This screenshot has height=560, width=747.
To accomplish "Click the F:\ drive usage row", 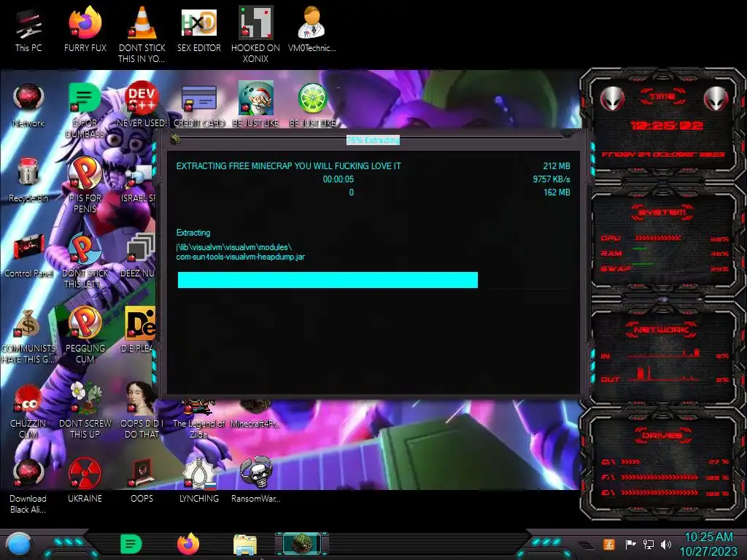I will pyautogui.click(x=665, y=477).
